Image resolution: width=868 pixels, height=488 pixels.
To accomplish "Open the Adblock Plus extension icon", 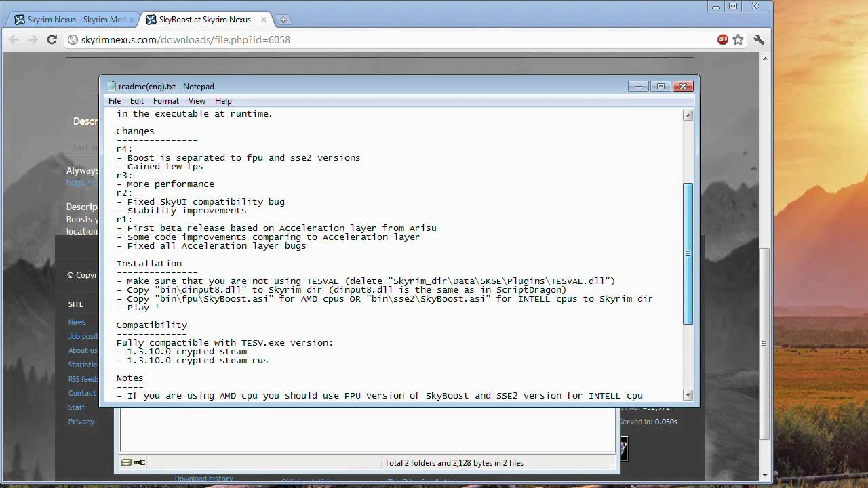I will click(x=723, y=40).
